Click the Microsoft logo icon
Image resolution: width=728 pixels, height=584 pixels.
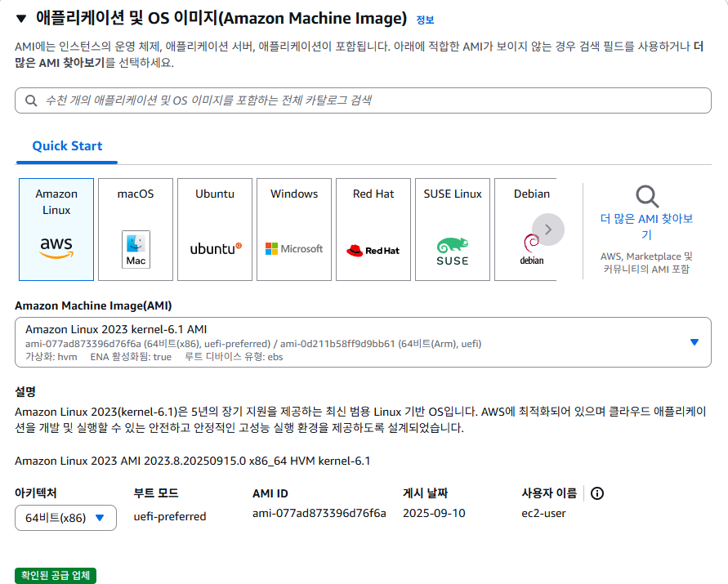[294, 249]
